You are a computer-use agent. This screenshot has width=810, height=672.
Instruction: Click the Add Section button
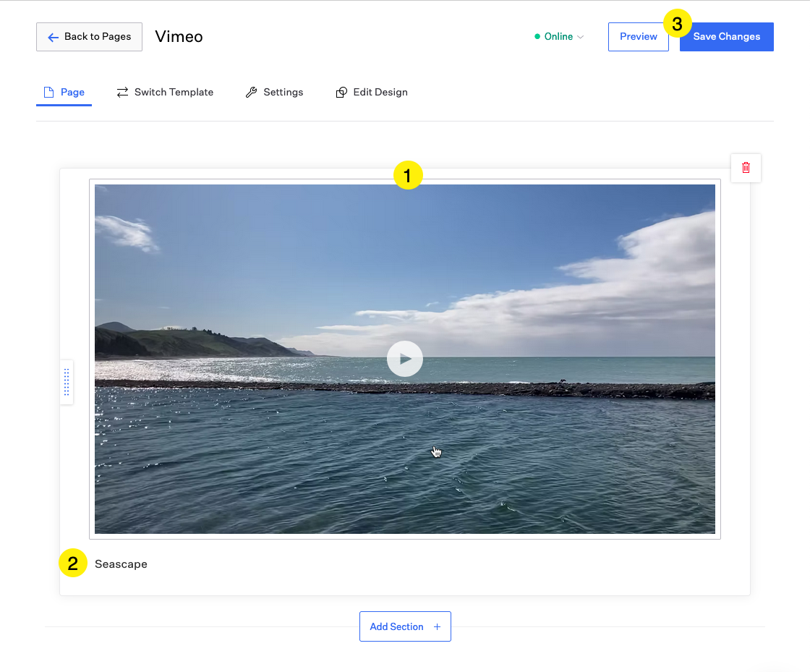405,626
